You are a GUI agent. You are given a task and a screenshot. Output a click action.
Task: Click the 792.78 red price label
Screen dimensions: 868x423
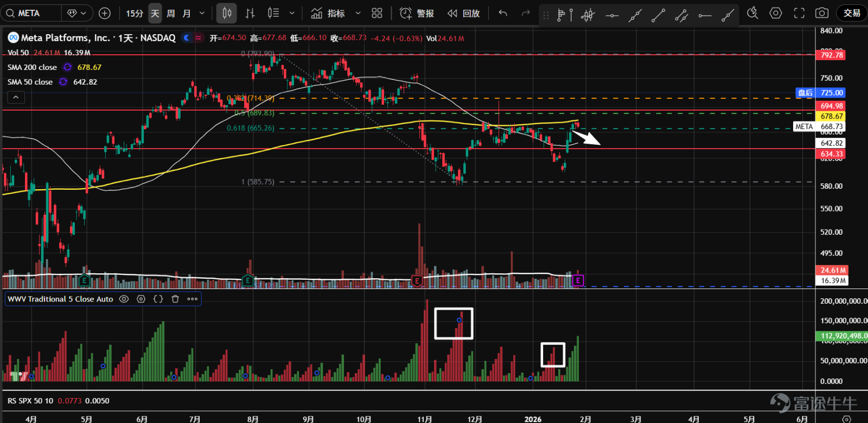pyautogui.click(x=831, y=55)
